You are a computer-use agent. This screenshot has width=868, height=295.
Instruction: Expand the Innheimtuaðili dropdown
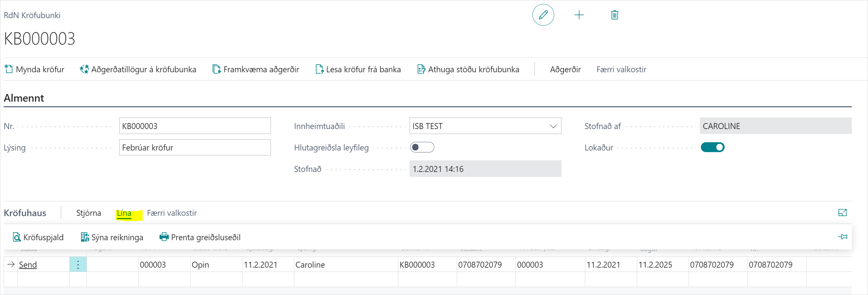[553, 126]
